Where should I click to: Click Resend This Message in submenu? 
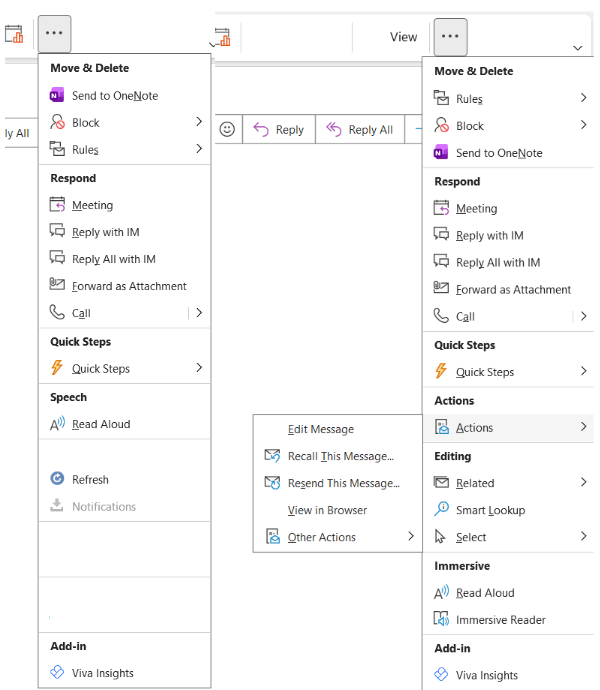pos(338,483)
